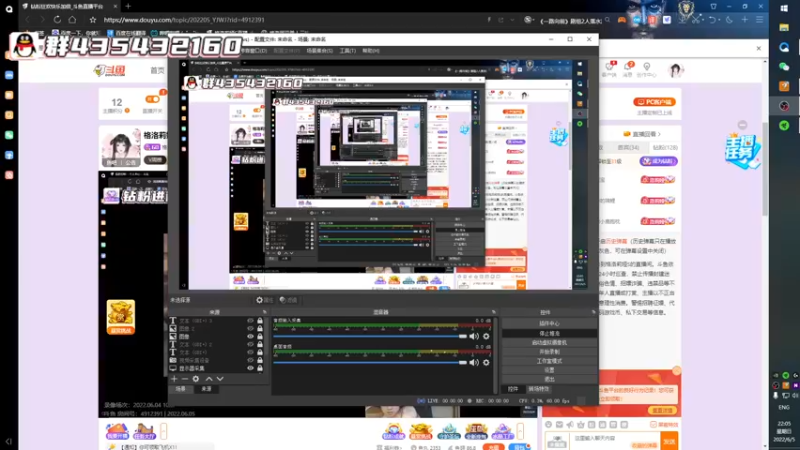This screenshot has height=450, width=800.
Task: Adjust the desktop audio volume slider handle
Action: [462, 362]
